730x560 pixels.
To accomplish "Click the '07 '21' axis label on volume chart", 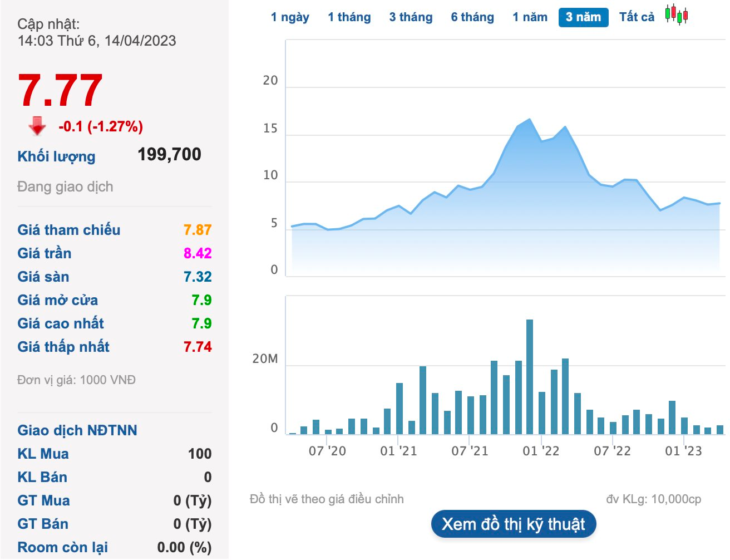I will (x=470, y=451).
